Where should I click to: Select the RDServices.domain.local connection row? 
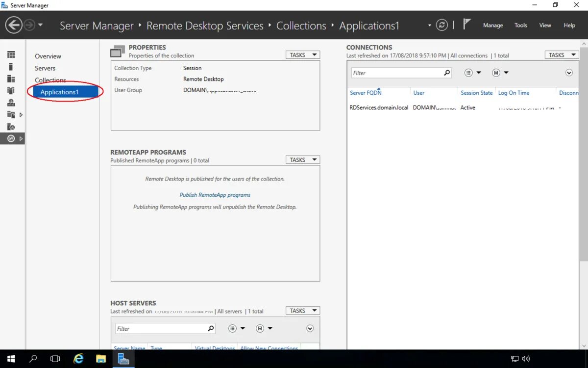pyautogui.click(x=463, y=107)
